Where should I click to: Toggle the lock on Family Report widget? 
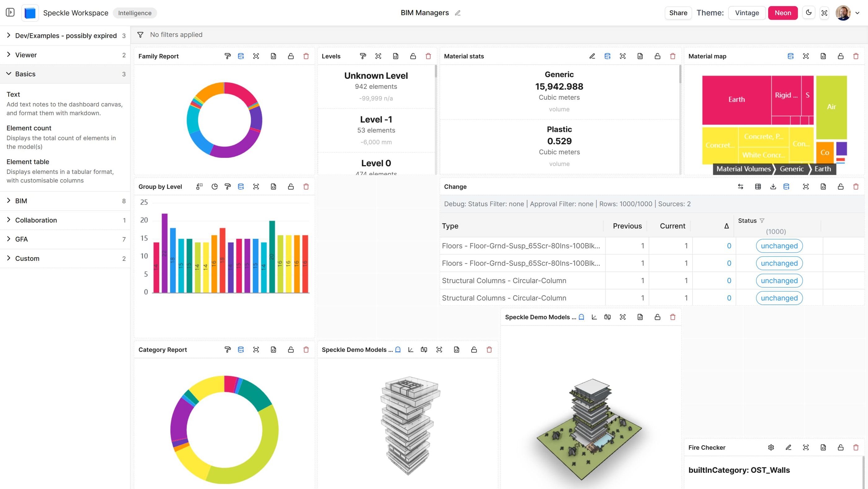coord(291,56)
